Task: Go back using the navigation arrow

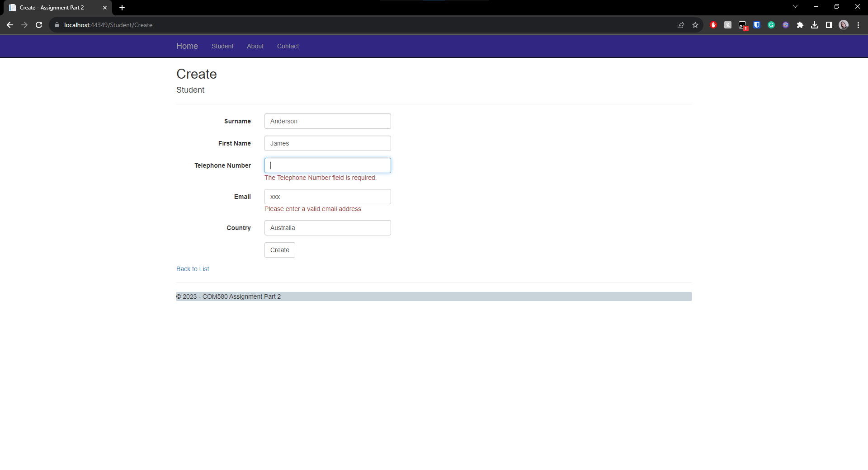Action: pyautogui.click(x=10, y=25)
